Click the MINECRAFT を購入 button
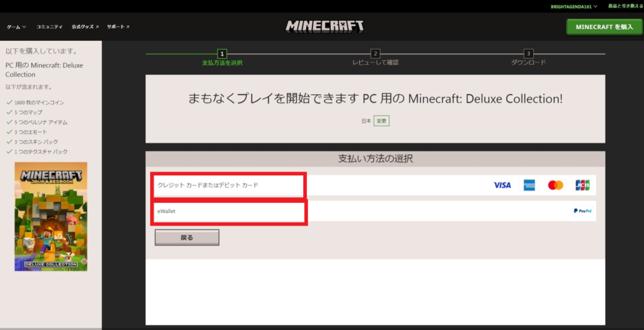This screenshot has width=644, height=330. click(604, 26)
